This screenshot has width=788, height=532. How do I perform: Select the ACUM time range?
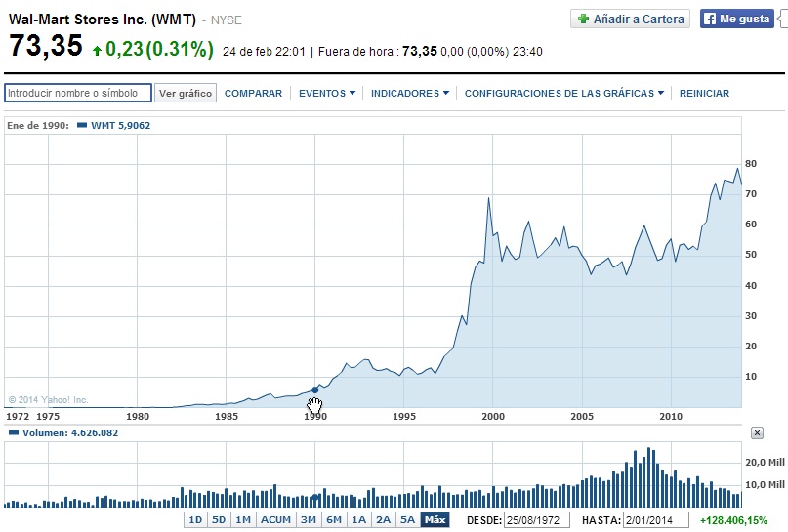pos(275,520)
